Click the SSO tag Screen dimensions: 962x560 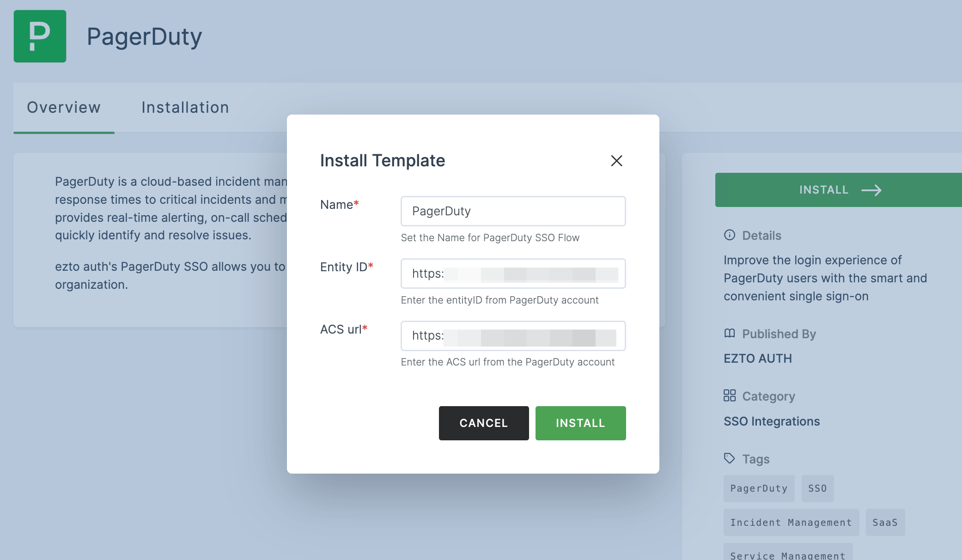[817, 488]
